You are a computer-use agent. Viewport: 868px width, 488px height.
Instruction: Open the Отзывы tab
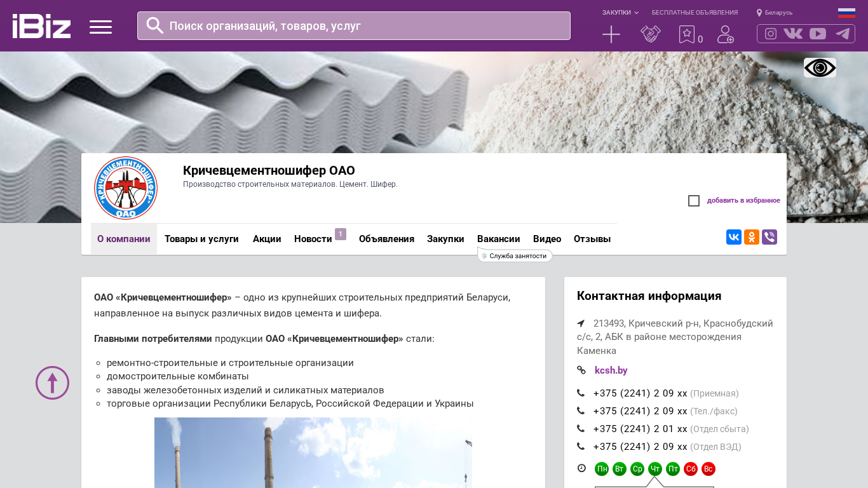click(x=592, y=239)
